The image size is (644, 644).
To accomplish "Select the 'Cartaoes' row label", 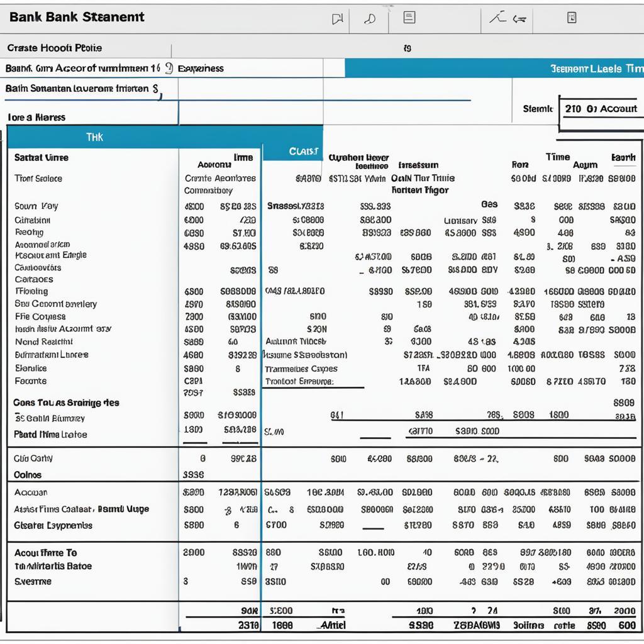I will [x=34, y=279].
